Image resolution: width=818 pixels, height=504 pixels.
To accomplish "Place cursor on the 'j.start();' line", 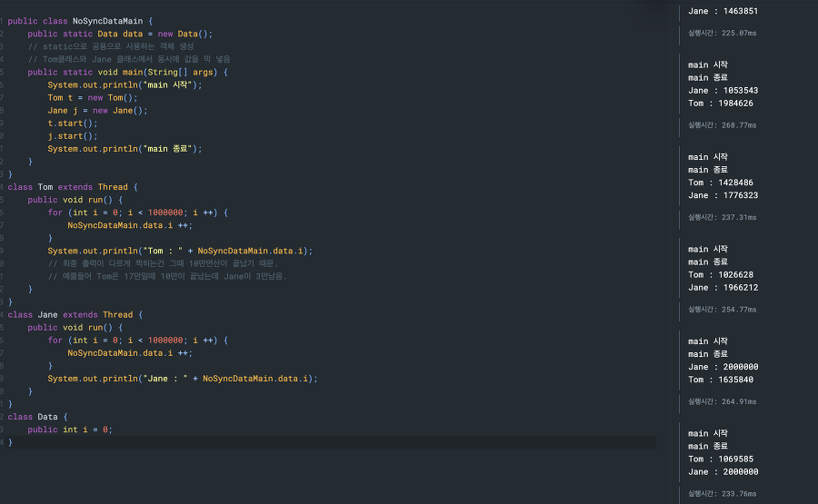I will pyautogui.click(x=73, y=136).
